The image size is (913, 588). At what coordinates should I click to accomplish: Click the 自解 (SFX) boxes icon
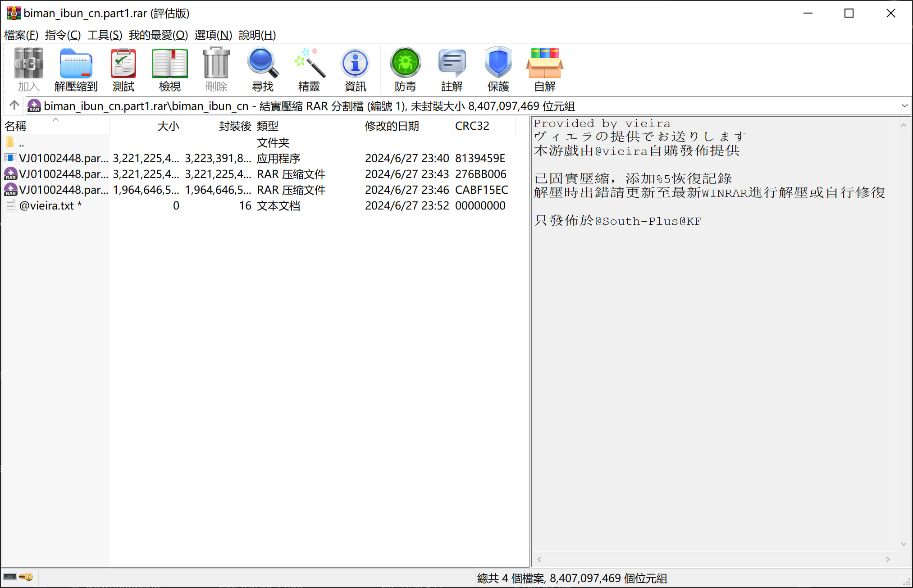pyautogui.click(x=545, y=69)
